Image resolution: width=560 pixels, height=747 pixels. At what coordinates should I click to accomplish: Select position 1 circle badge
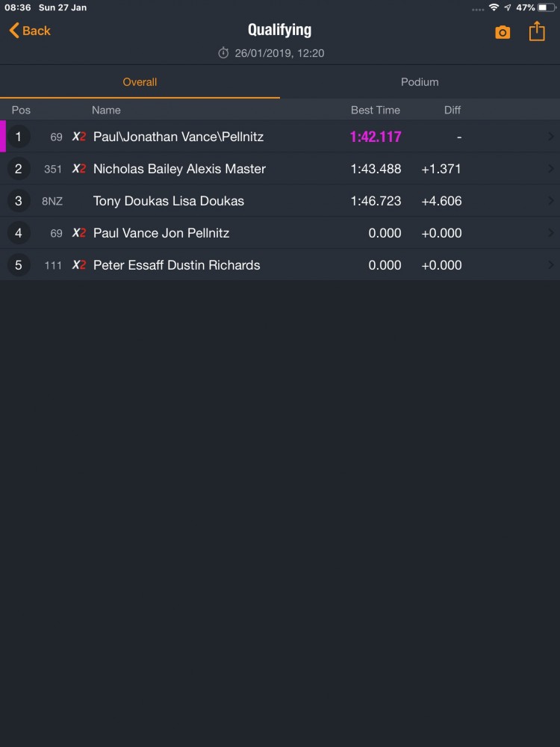[19, 137]
